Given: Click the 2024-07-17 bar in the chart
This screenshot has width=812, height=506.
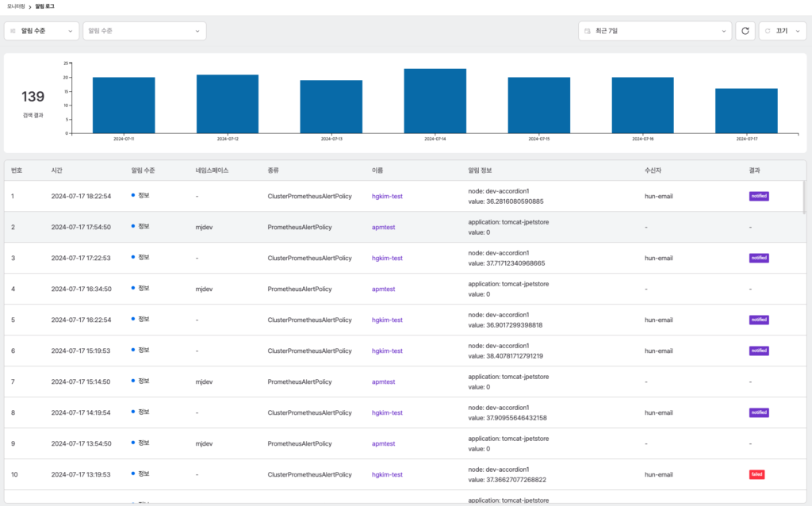Looking at the screenshot, I should (746, 111).
